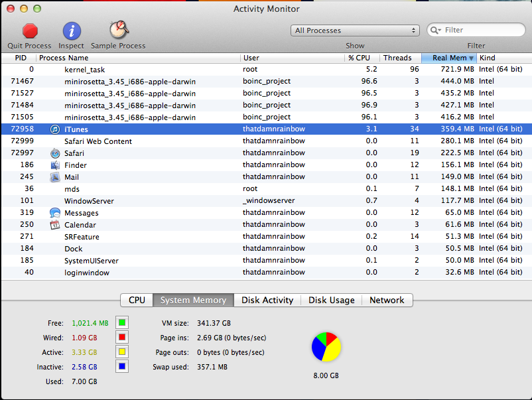Screen dimensions: 532x400
Task: Click the 1.09 GB Wired memory value
Action: [x=84, y=338]
